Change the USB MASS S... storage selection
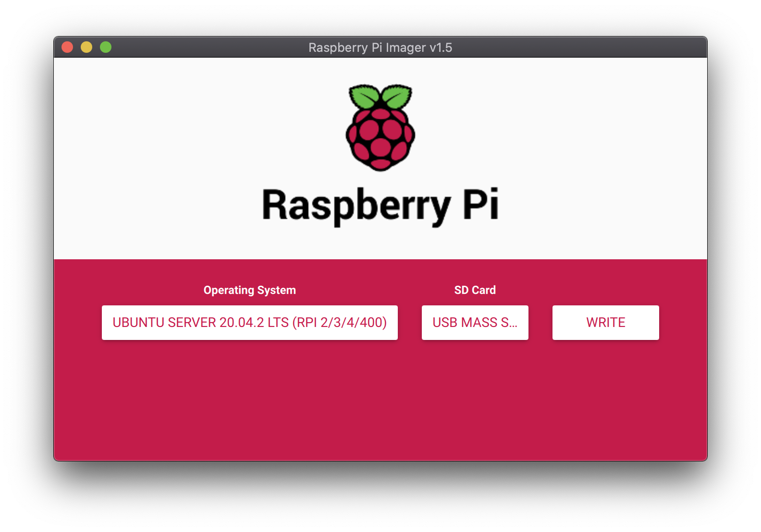761x532 pixels. [475, 323]
